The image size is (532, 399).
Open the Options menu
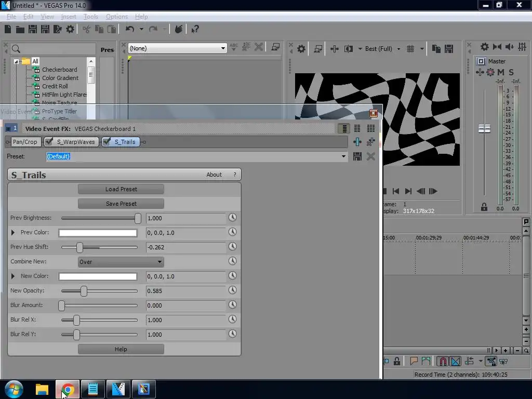[x=117, y=17]
